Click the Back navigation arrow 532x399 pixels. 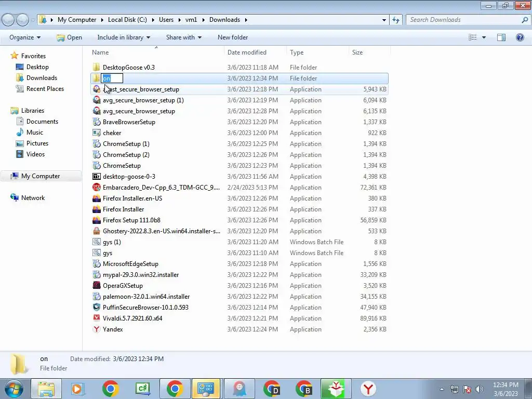click(x=8, y=20)
